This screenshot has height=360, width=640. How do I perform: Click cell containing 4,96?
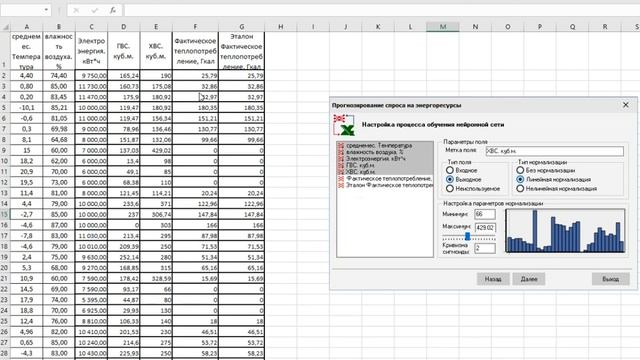click(27, 332)
